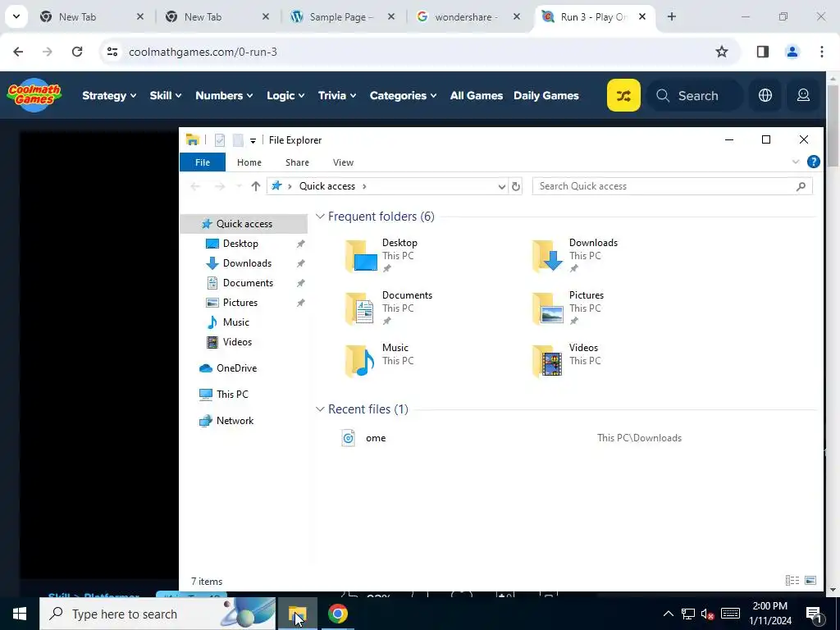The height and width of the screenshot is (630, 840).
Task: Open the Downloads folder in Frequent folders
Action: pos(575,256)
